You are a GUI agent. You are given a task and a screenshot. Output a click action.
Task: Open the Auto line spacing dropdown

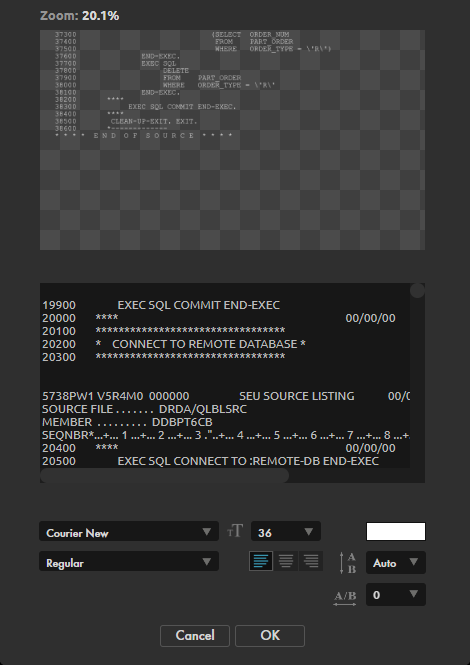pos(396,562)
